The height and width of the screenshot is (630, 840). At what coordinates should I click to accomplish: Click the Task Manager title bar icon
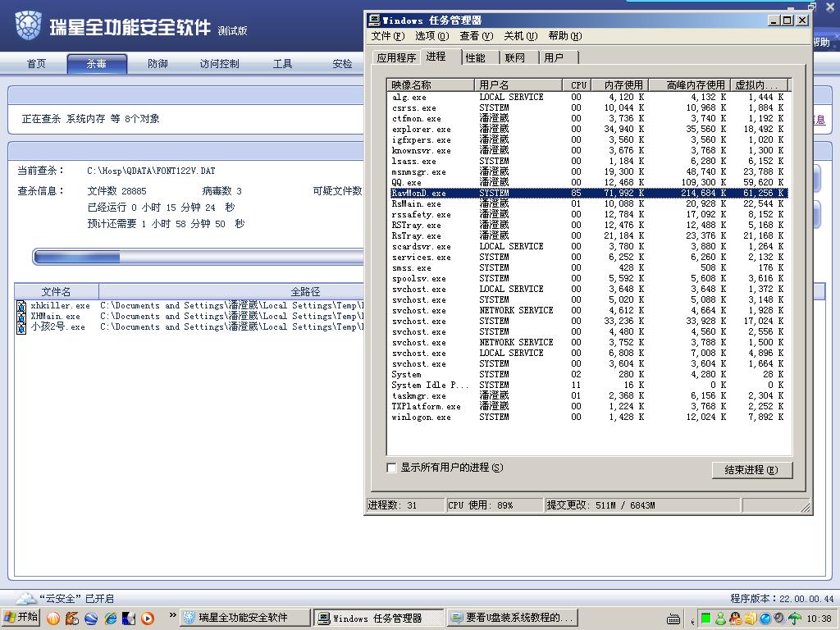tap(374, 21)
